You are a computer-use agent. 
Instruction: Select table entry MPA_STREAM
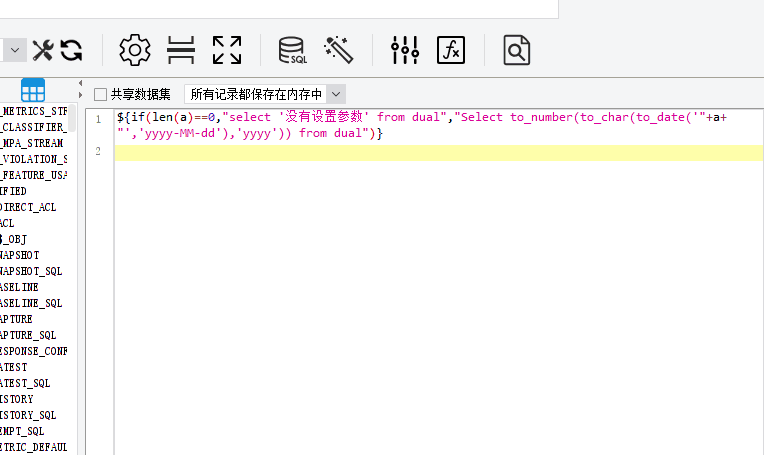point(32,144)
